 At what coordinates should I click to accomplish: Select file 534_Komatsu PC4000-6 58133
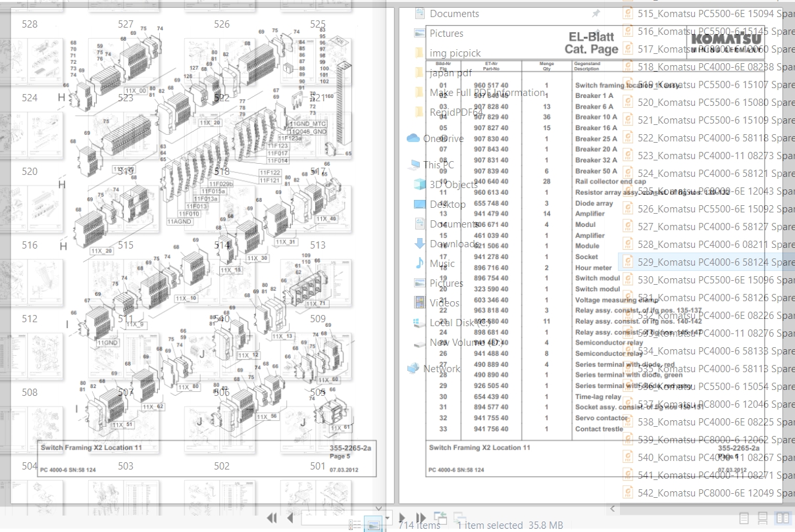tap(716, 351)
